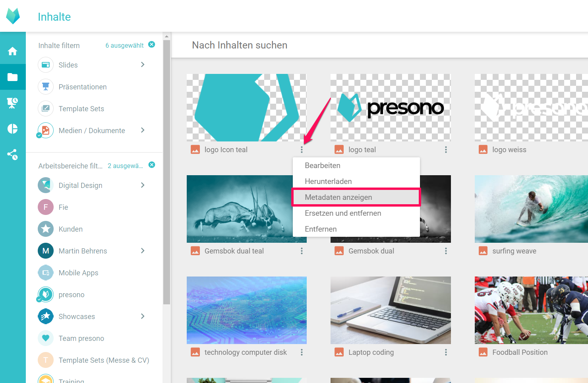
Task: Click the image type icon beside logo Icon teal
Action: click(195, 149)
